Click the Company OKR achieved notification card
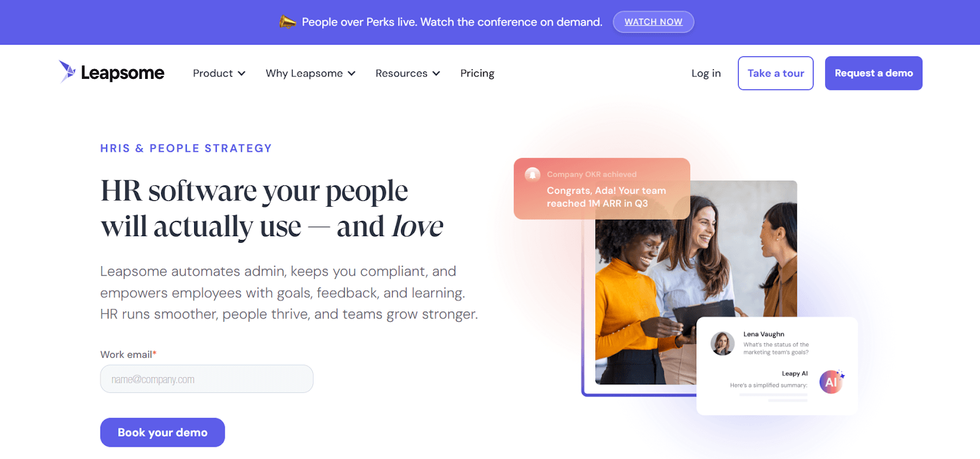 click(602, 188)
